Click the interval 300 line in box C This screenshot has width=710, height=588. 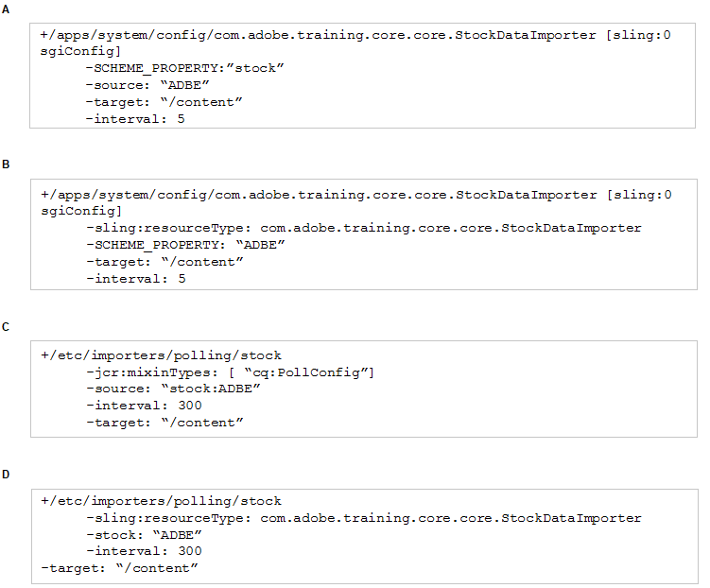pos(144,406)
